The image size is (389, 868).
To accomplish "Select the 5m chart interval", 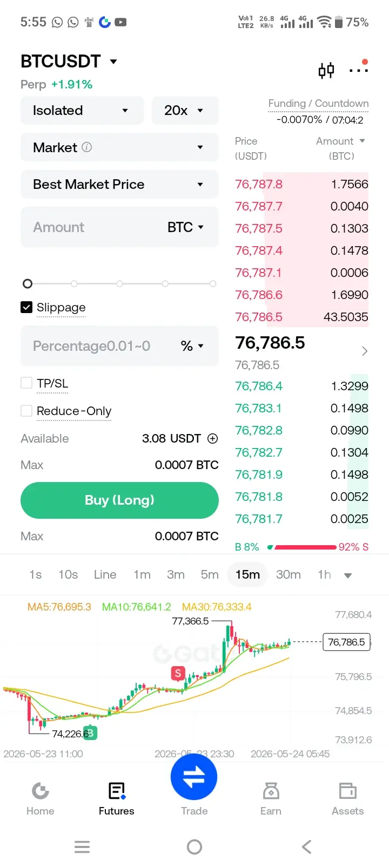I will (210, 574).
